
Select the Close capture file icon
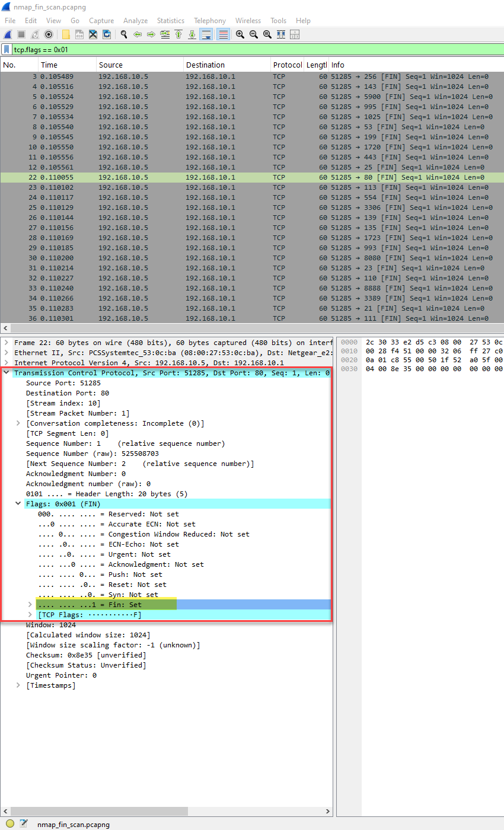pyautogui.click(x=93, y=34)
